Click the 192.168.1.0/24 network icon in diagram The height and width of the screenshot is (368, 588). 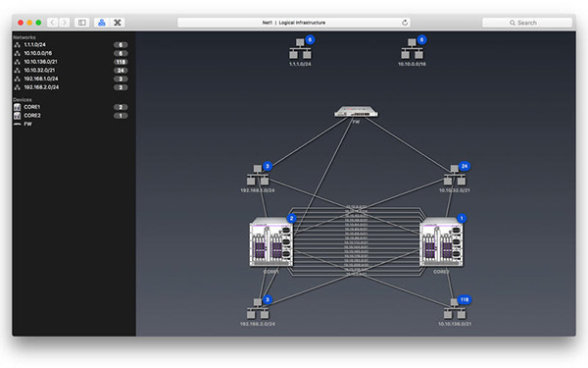pos(258,176)
